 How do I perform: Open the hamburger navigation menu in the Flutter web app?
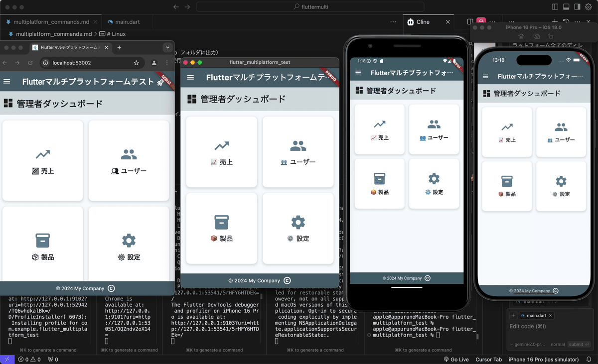pyautogui.click(x=7, y=81)
